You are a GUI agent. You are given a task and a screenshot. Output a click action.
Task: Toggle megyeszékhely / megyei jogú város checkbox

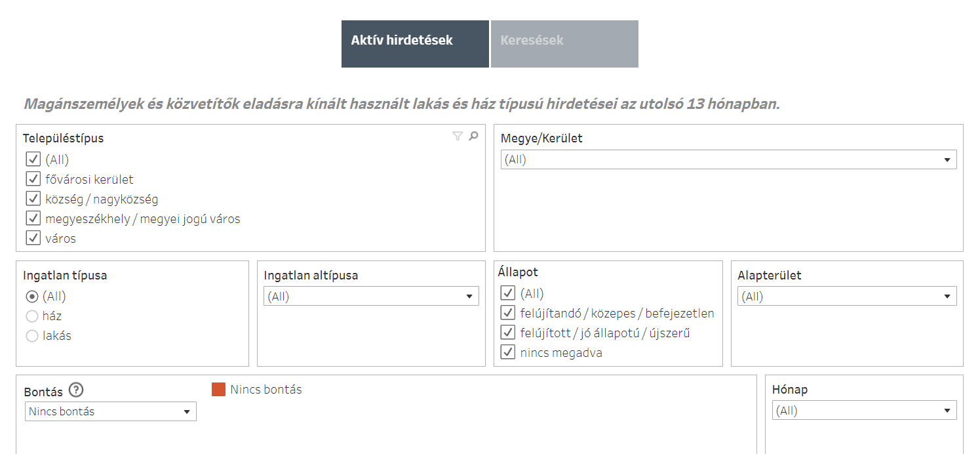click(33, 218)
